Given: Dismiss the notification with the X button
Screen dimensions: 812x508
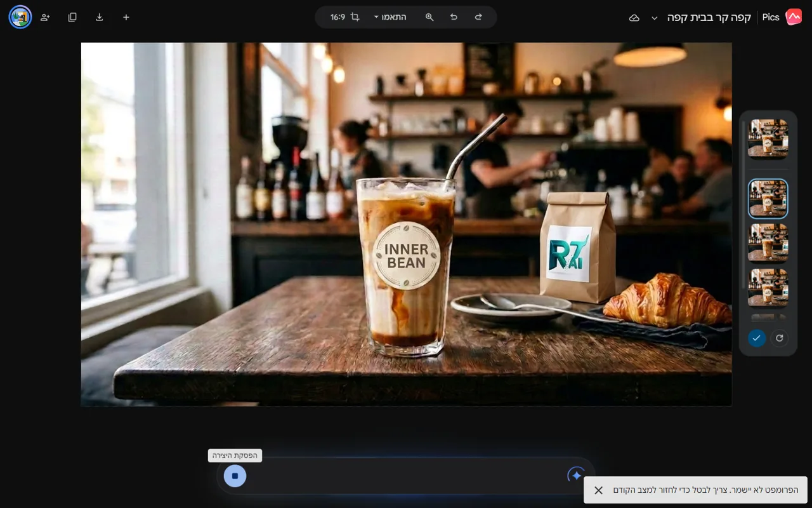Looking at the screenshot, I should 598,490.
